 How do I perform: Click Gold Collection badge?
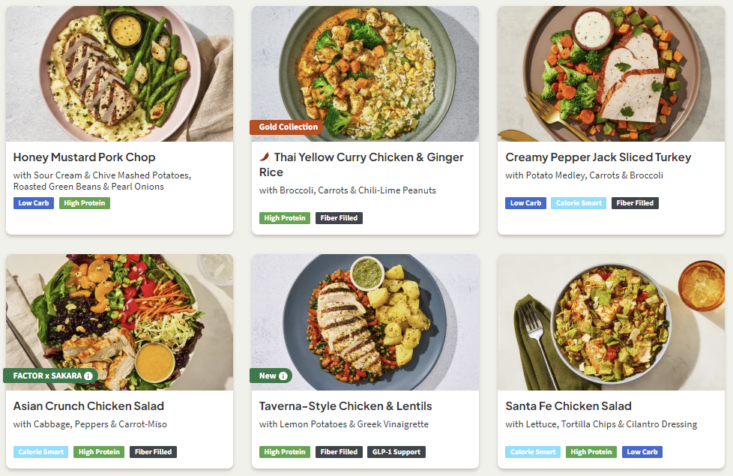coord(287,127)
